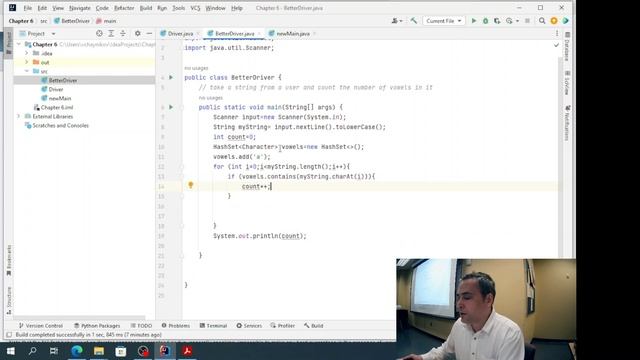
Task: Collapse the Chapter 6 project root
Action: coord(19,44)
